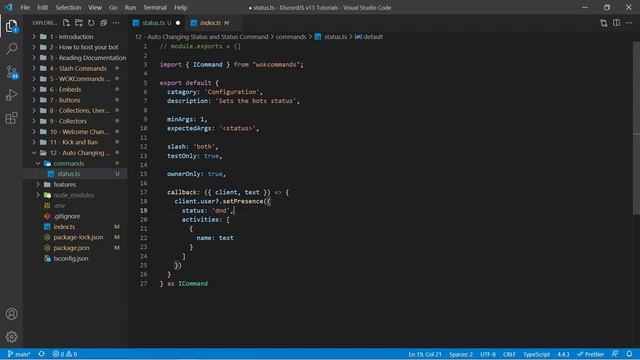This screenshot has height=360, width=640.
Task: Open the Search view in activity bar
Action: 11,49
